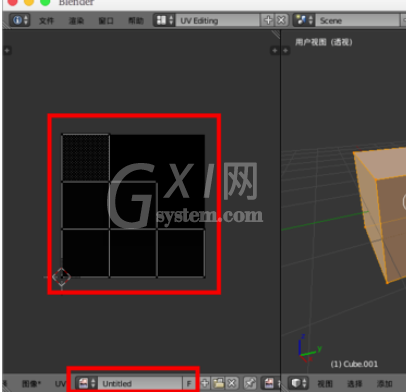406x392 pixels.
Task: Open the 添加 menu in 3D view
Action: click(x=385, y=384)
